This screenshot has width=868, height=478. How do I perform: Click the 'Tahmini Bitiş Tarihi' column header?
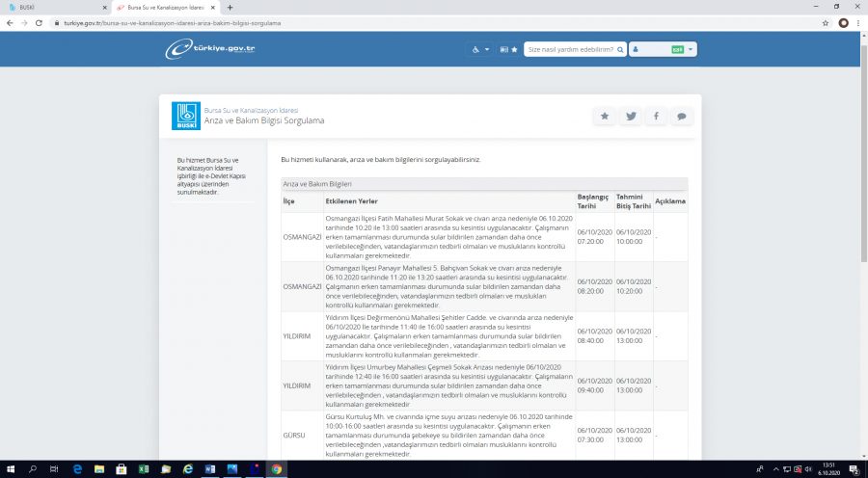[x=634, y=201]
